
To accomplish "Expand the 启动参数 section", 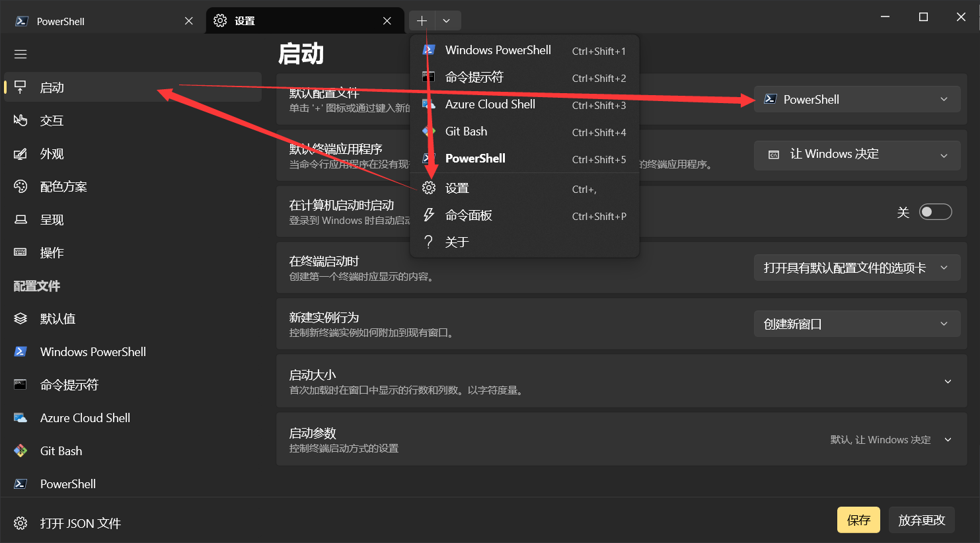I will pos(622,439).
